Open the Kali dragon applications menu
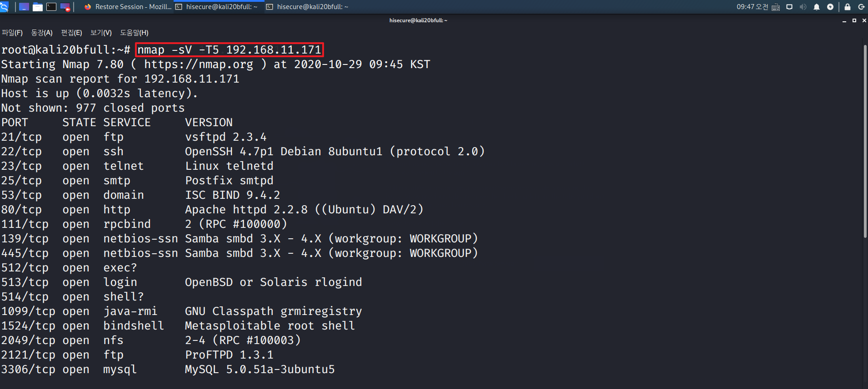The height and width of the screenshot is (389, 868). (x=4, y=6)
